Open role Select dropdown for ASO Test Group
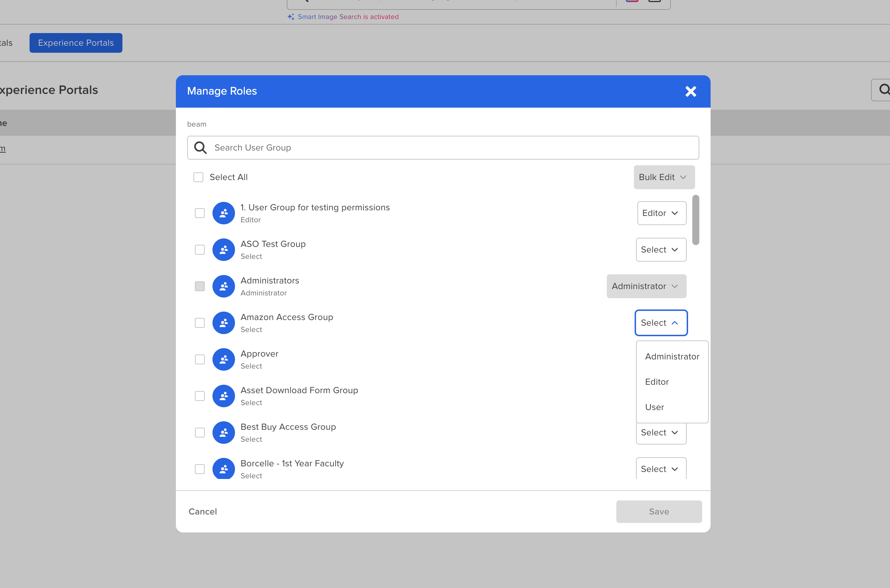890x588 pixels. point(661,250)
